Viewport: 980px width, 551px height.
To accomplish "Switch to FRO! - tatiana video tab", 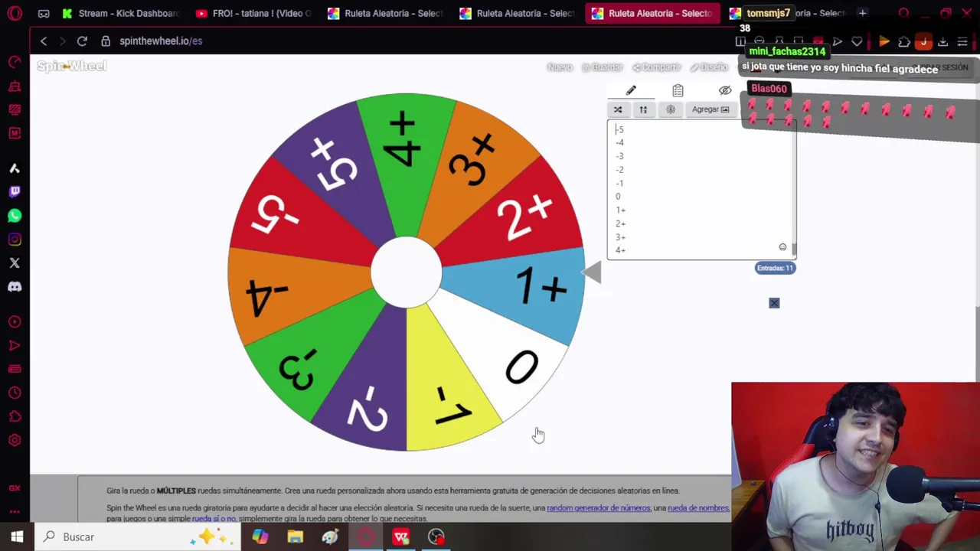I will pos(253,13).
